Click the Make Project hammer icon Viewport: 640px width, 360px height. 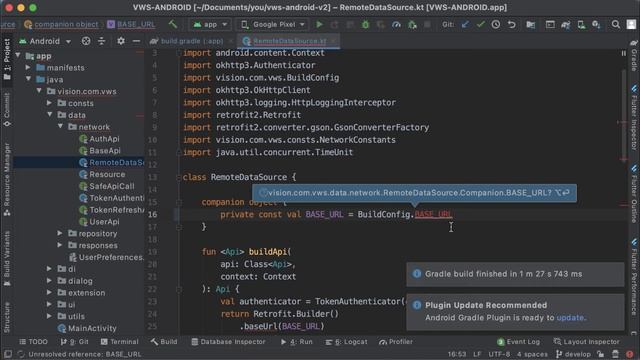tap(173, 24)
